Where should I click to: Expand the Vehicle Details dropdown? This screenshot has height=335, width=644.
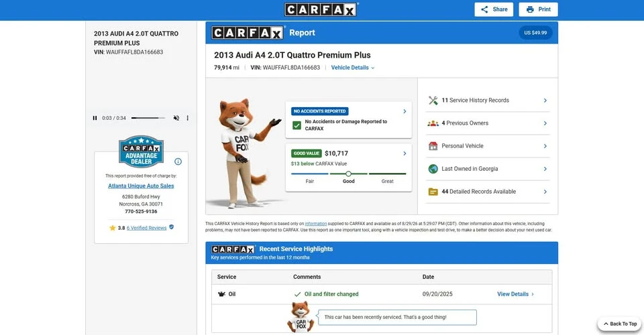point(353,68)
